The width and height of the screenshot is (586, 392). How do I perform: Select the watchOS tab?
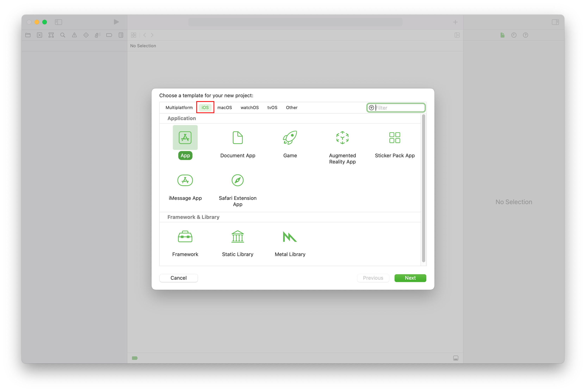tap(249, 107)
